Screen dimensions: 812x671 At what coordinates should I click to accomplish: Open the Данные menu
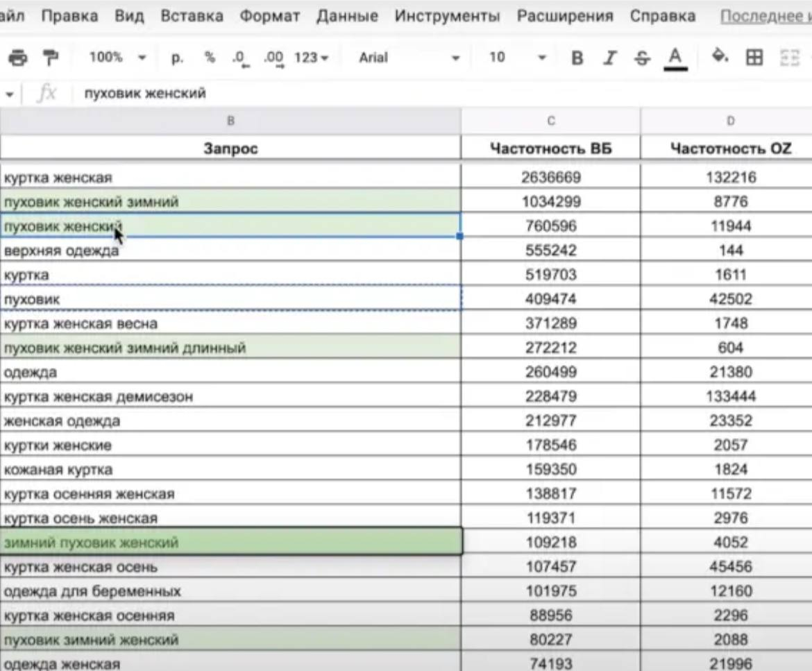pyautogui.click(x=347, y=15)
